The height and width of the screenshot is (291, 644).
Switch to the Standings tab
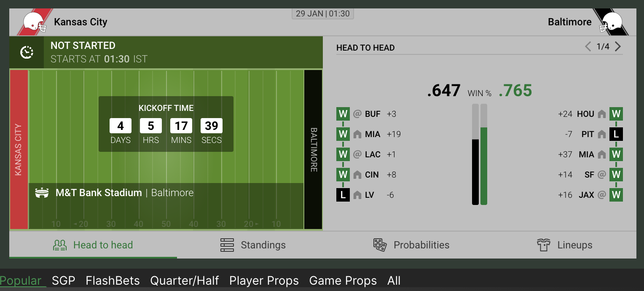tap(253, 245)
